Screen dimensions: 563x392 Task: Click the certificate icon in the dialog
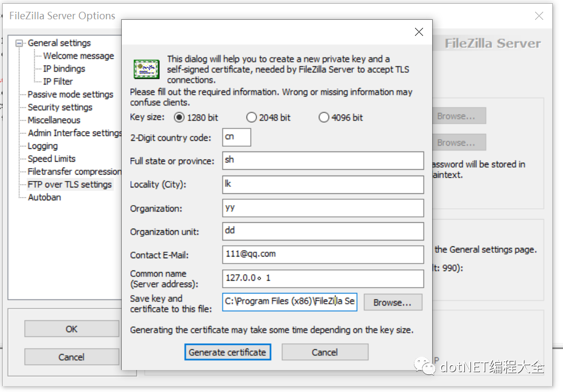pos(146,69)
